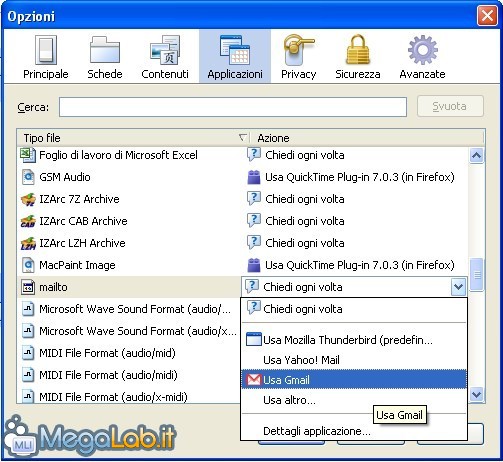Click the list scrollbar up arrow
The height and width of the screenshot is (462, 503).
[x=476, y=155]
